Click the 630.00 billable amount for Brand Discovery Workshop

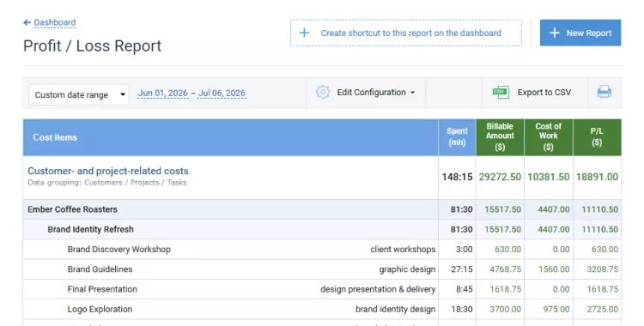(x=507, y=250)
